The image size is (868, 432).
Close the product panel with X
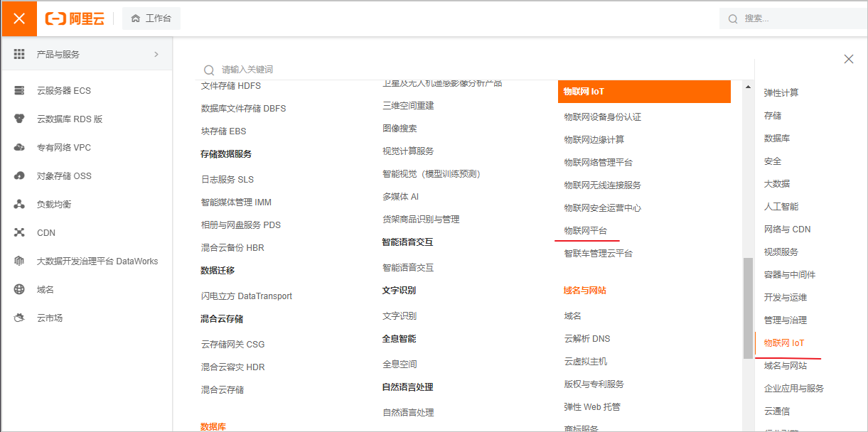point(849,59)
